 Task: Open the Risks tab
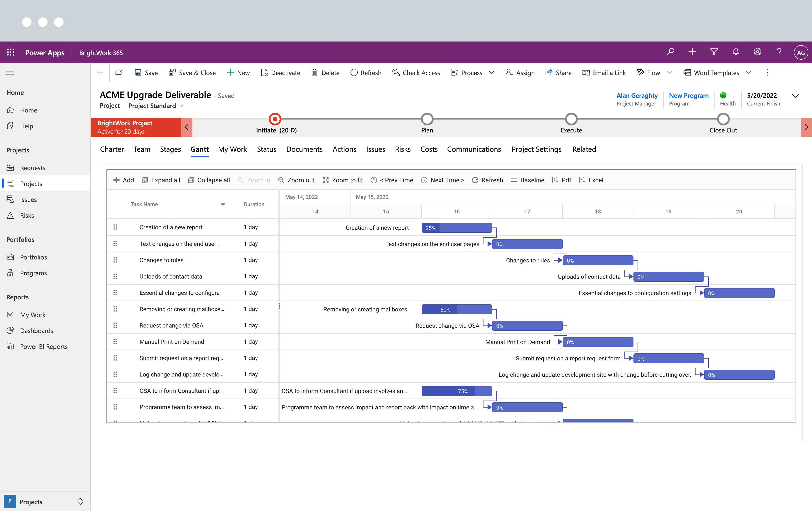tap(403, 149)
